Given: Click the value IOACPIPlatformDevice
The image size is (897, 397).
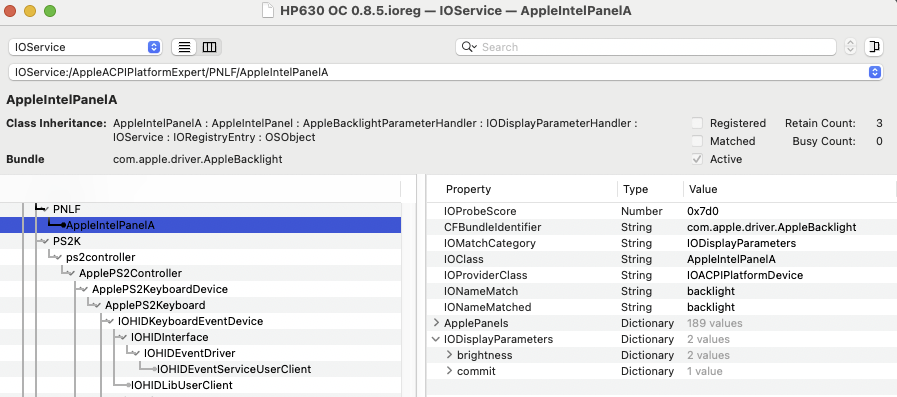Looking at the screenshot, I should tap(745, 275).
